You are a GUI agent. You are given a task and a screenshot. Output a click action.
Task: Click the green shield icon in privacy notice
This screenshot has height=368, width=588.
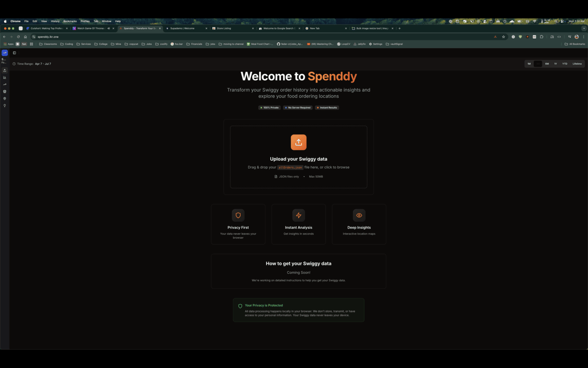tap(240, 306)
